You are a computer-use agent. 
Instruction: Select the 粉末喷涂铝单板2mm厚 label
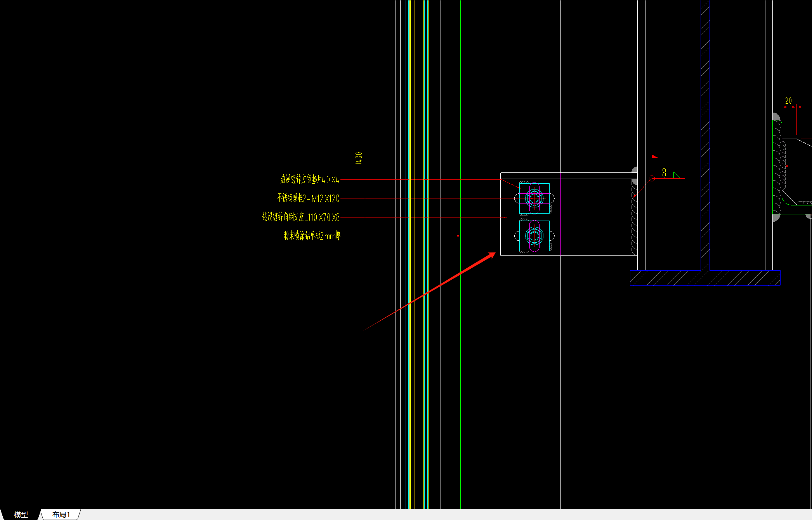[312, 235]
